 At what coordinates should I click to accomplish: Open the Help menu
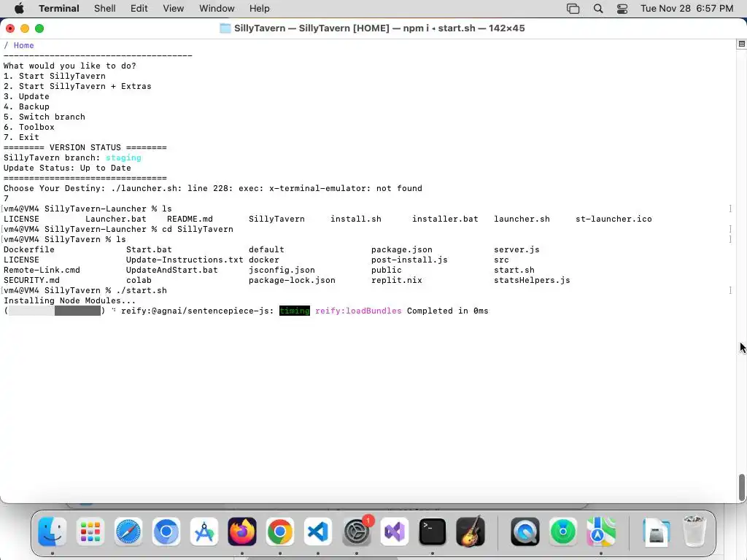point(259,9)
